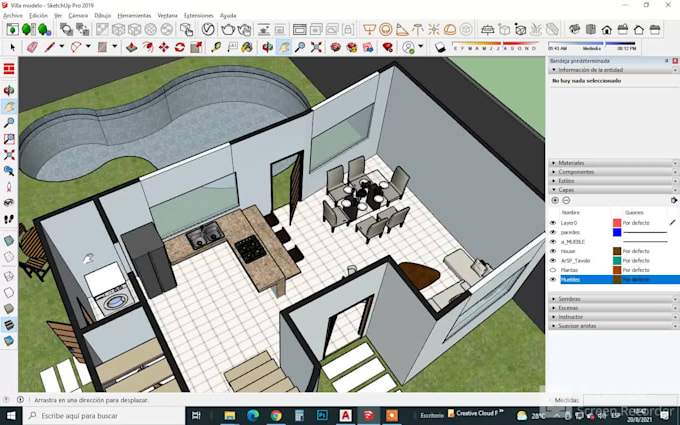The image size is (680, 425).
Task: Select the Paint Bucket tool
Action: (247, 47)
